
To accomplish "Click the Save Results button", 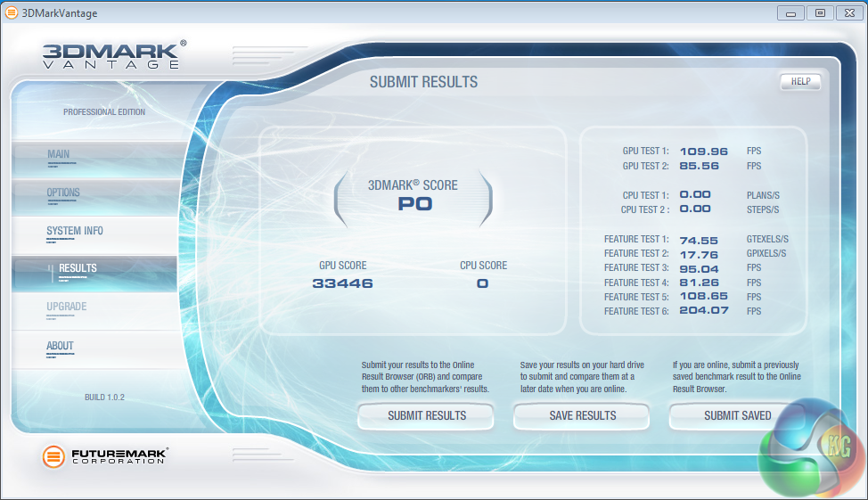I will (x=582, y=416).
